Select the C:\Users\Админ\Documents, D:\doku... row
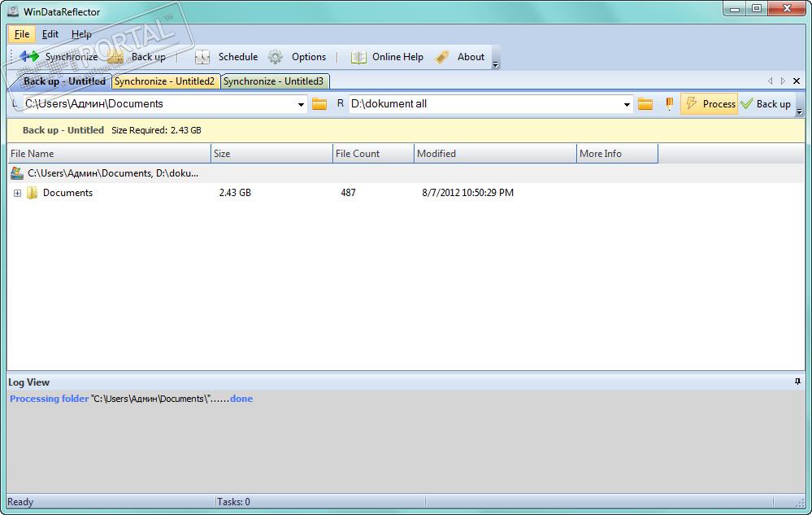Image resolution: width=812 pixels, height=515 pixels. [x=406, y=173]
